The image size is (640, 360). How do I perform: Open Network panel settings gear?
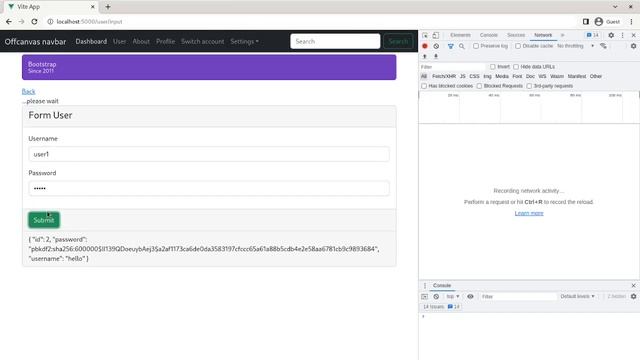click(633, 46)
